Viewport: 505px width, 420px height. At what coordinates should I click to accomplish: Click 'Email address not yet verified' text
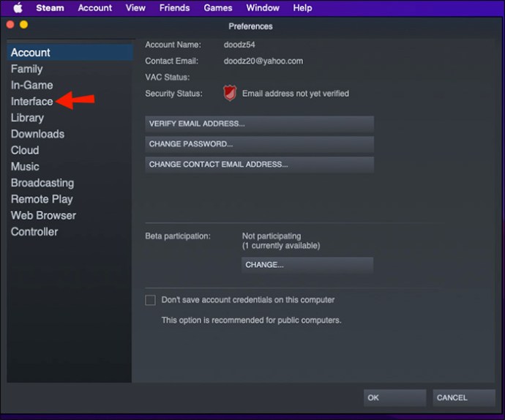[x=296, y=94]
